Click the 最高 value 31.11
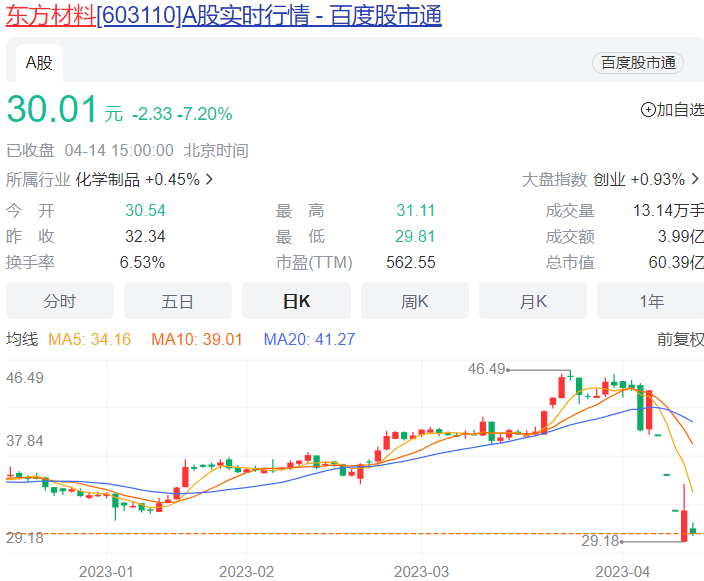Image resolution: width=704 pixels, height=581 pixels. coord(416,210)
